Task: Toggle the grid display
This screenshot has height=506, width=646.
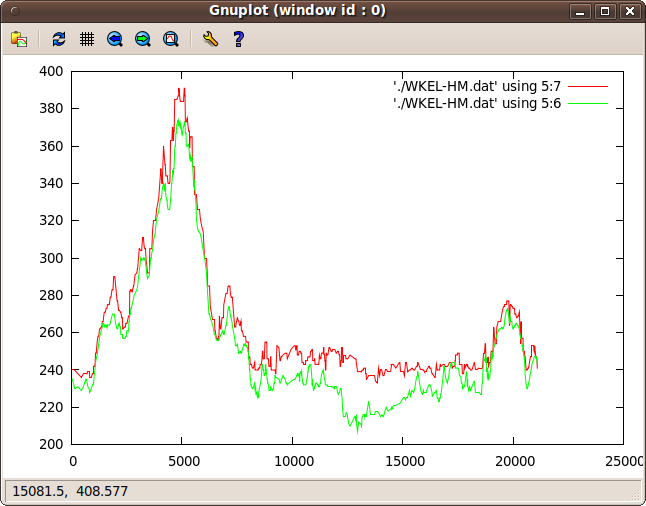Action: pyautogui.click(x=87, y=39)
